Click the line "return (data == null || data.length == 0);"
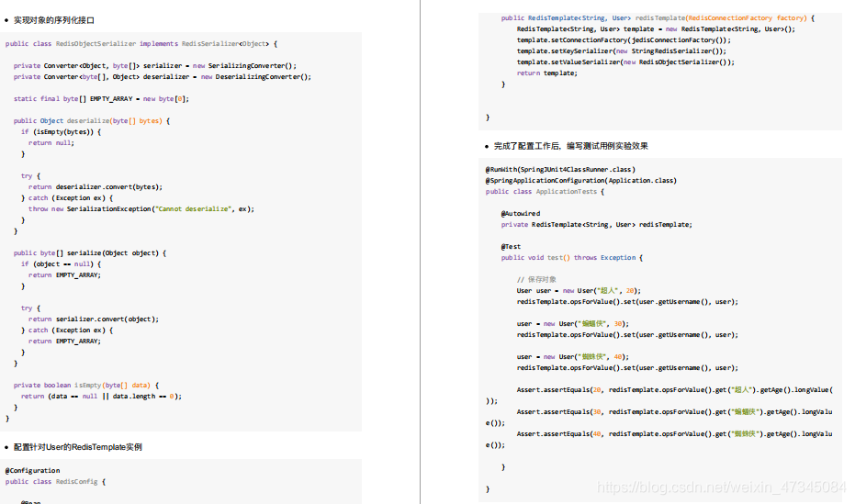This screenshot has width=855, height=504. 101,396
